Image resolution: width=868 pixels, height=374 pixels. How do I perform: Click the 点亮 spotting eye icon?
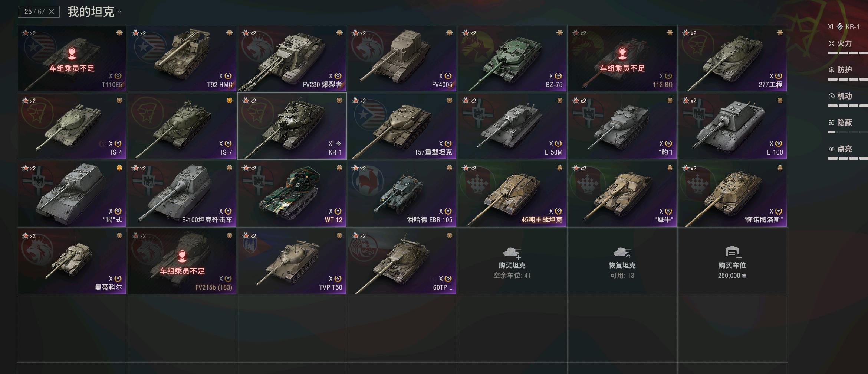832,149
